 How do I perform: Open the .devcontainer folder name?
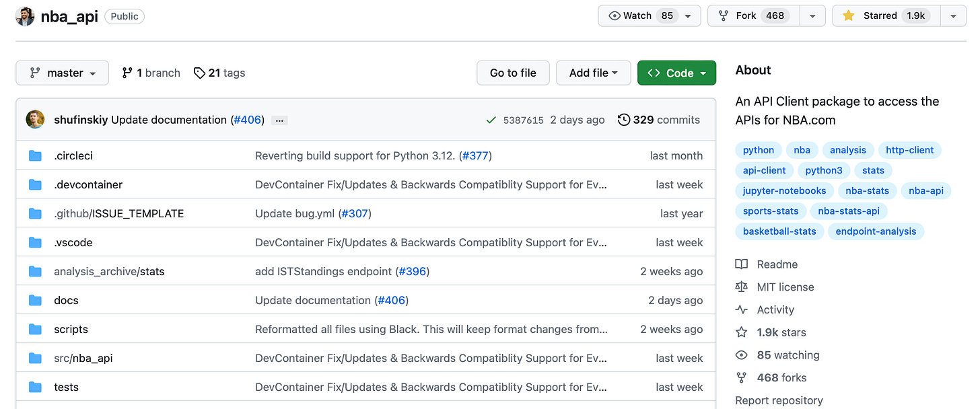tap(88, 184)
